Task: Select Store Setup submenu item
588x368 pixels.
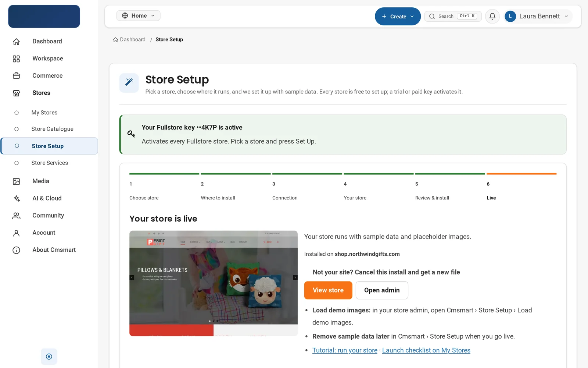Action: click(x=49, y=146)
